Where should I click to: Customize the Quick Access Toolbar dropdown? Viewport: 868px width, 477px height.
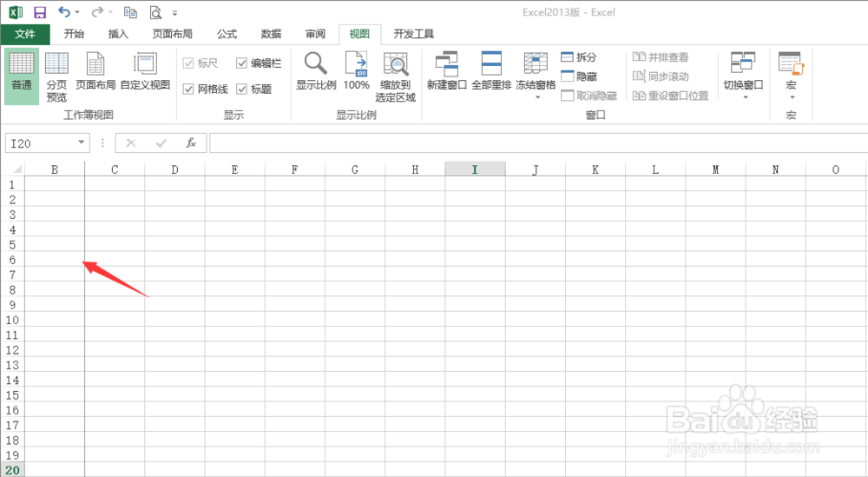175,13
